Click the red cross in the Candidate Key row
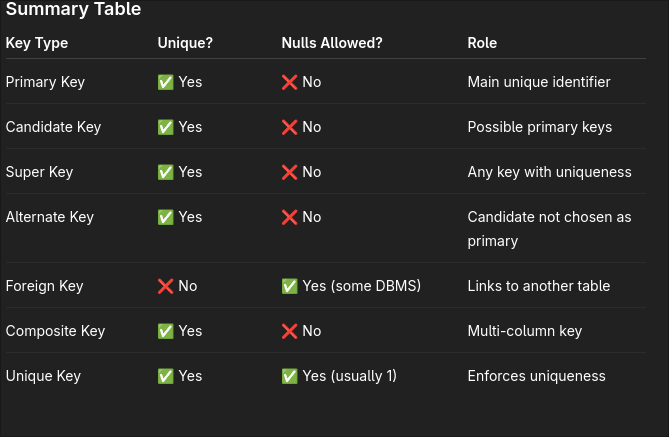This screenshot has height=437, width=669. pyautogui.click(x=290, y=127)
